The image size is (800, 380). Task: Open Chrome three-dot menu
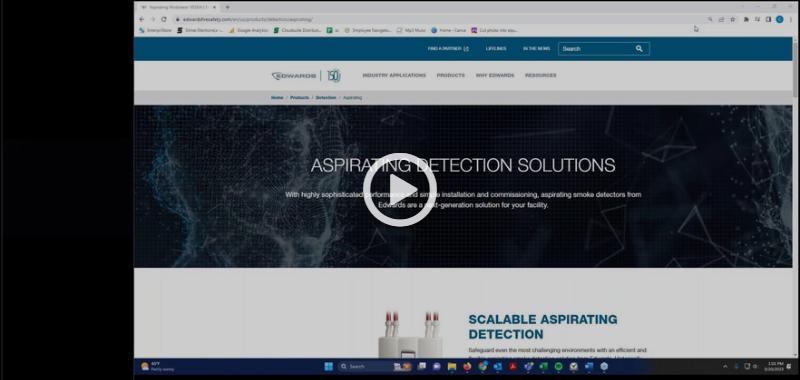(x=791, y=19)
